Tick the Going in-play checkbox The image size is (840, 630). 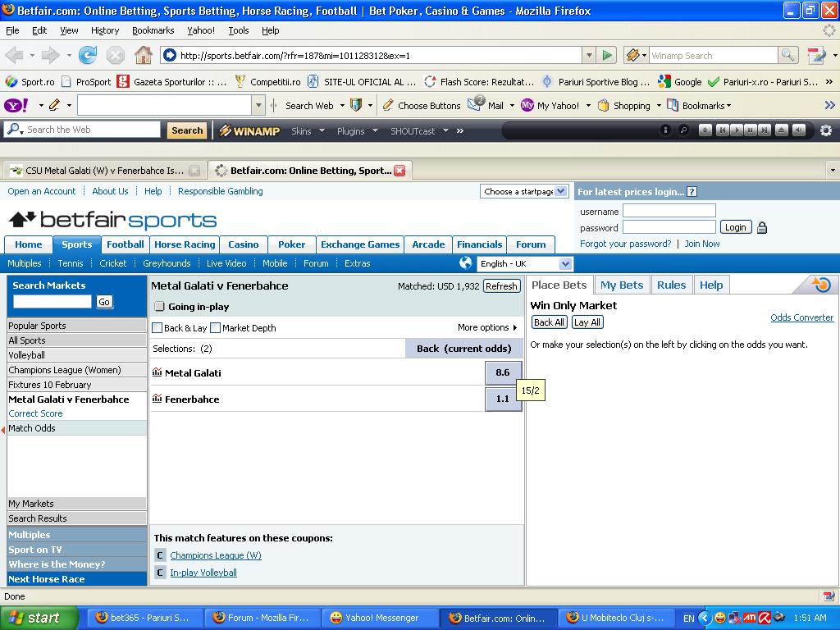click(159, 307)
